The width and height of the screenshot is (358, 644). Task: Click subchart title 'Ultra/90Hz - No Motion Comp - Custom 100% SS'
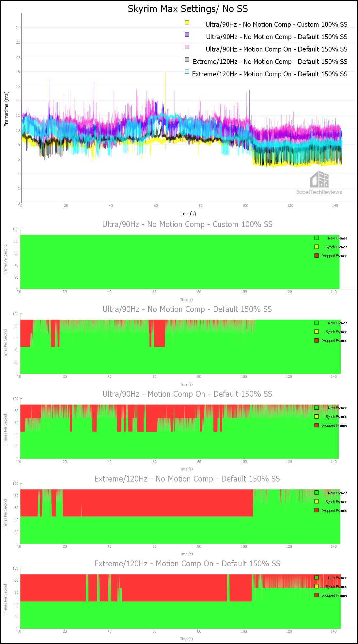click(187, 224)
